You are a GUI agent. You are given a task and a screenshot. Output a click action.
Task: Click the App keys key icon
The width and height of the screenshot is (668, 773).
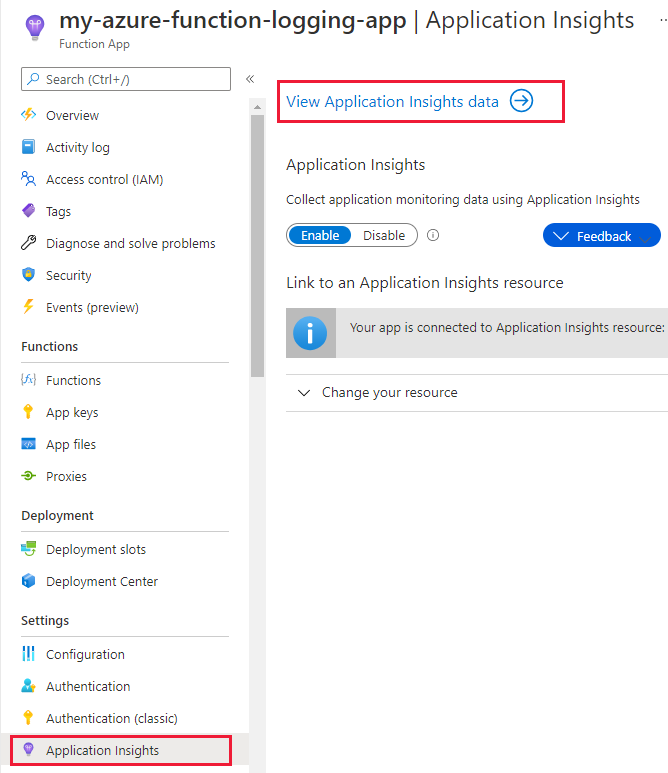coord(28,412)
